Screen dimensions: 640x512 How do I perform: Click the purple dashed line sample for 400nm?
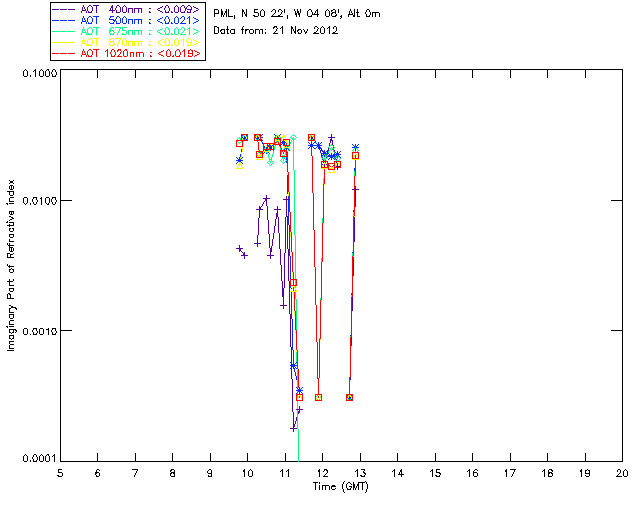(x=64, y=9)
